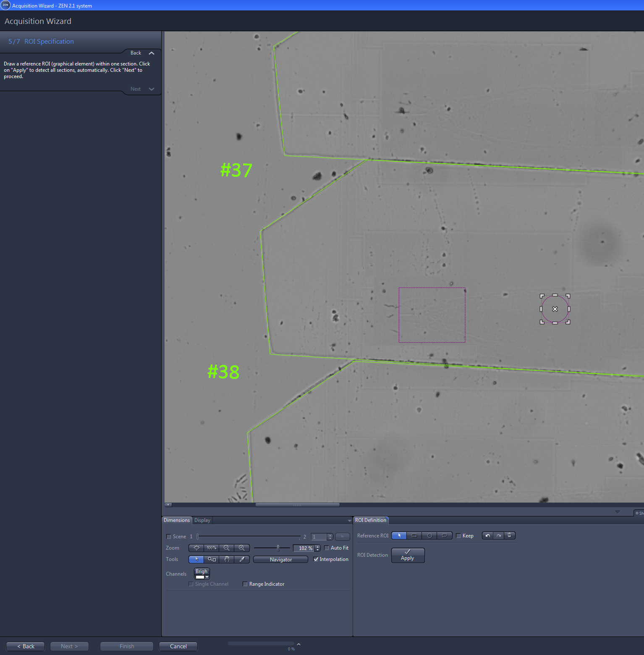Collapse the wizard step with Back chevron

(x=152, y=53)
